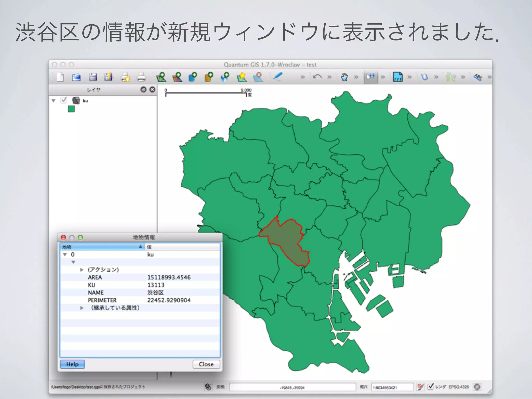Toggle the レンダ render checkbox
The image size is (532, 399).
coord(430,387)
